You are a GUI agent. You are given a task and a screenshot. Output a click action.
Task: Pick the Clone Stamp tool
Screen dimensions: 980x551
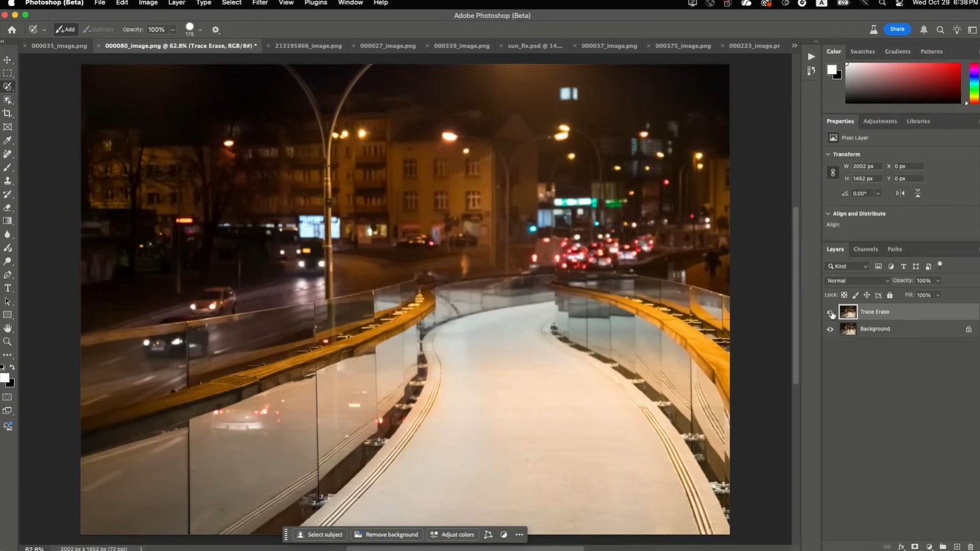8,181
